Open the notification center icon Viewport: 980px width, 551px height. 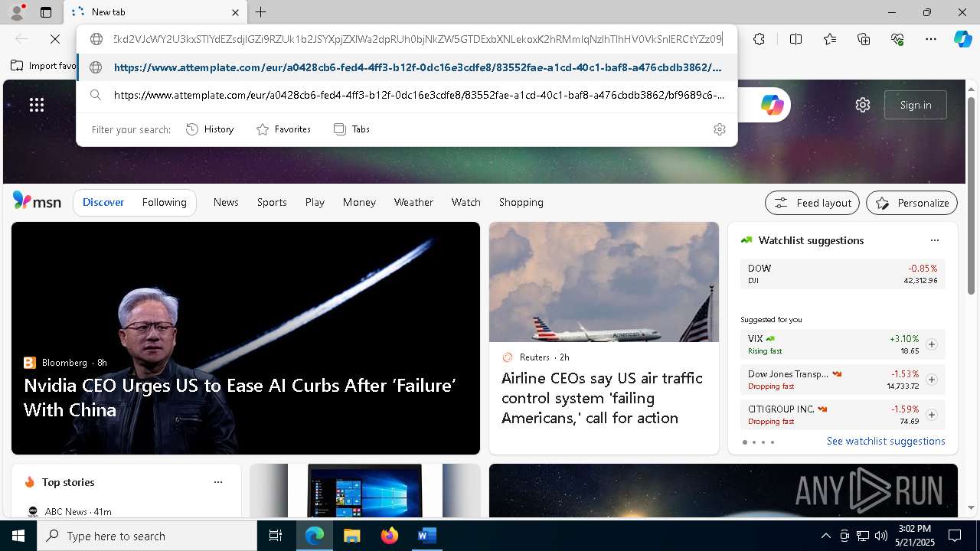pos(955,536)
